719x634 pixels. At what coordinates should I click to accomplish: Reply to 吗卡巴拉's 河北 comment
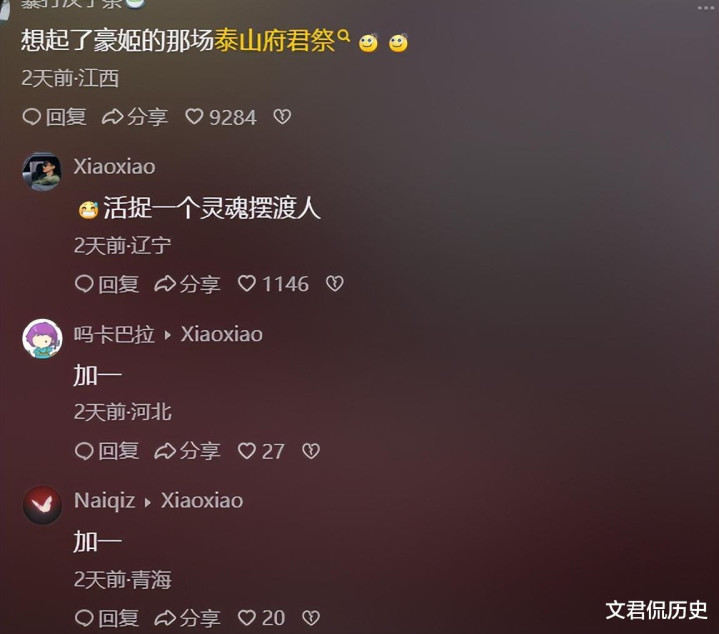[107, 451]
